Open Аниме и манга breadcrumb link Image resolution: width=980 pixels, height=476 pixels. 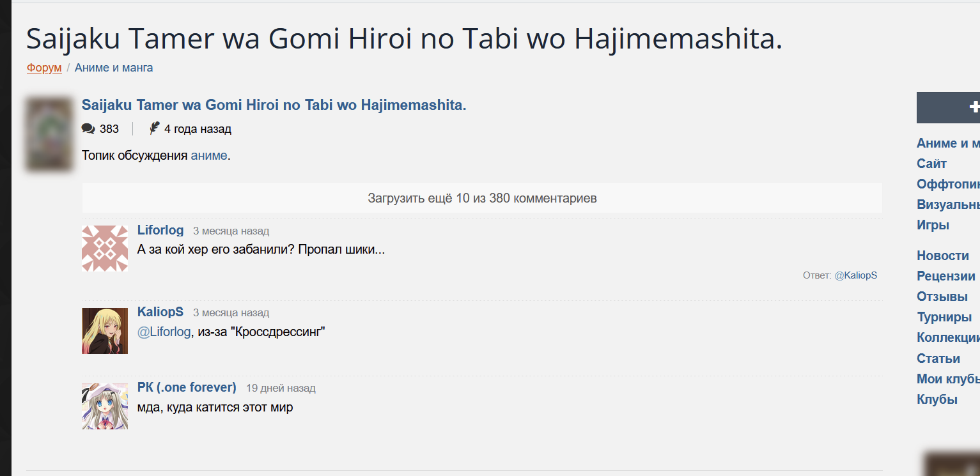click(x=114, y=68)
